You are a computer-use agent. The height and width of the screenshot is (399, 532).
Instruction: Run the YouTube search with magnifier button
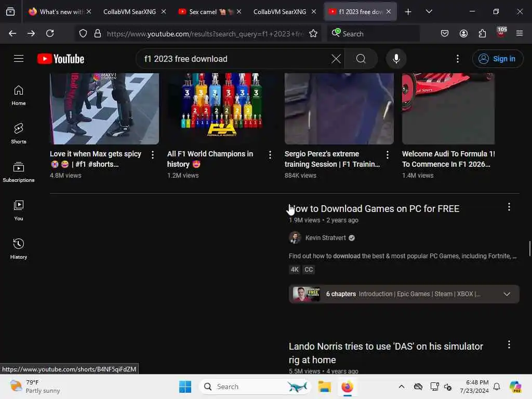click(x=361, y=59)
